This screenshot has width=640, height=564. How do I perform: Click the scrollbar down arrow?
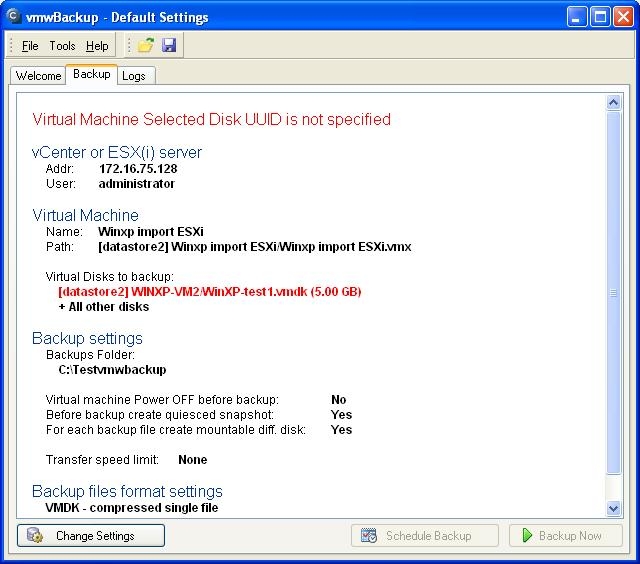point(613,508)
